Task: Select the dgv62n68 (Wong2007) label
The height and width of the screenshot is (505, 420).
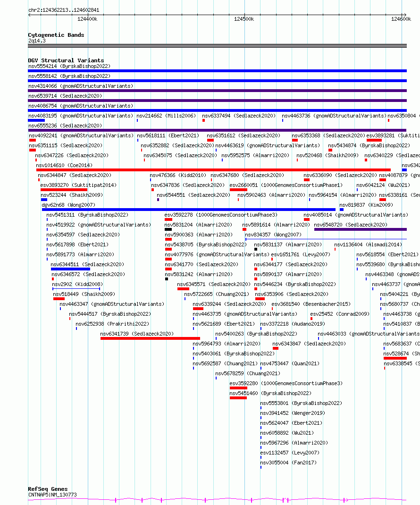Action: coord(68,205)
